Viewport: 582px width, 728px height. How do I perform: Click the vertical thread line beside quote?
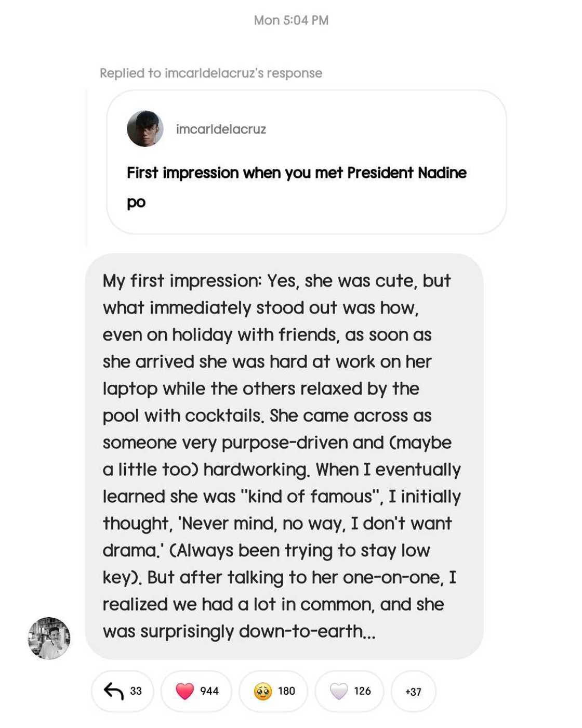86,166
